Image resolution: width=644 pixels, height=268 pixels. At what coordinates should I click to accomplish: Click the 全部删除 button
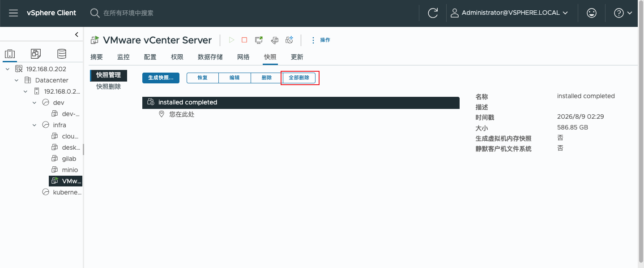tap(299, 78)
